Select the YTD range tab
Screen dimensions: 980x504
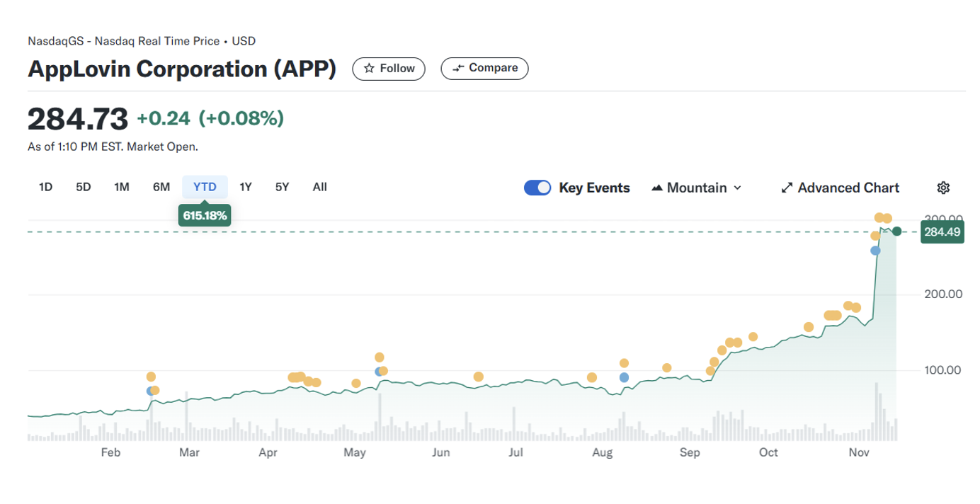click(x=205, y=187)
